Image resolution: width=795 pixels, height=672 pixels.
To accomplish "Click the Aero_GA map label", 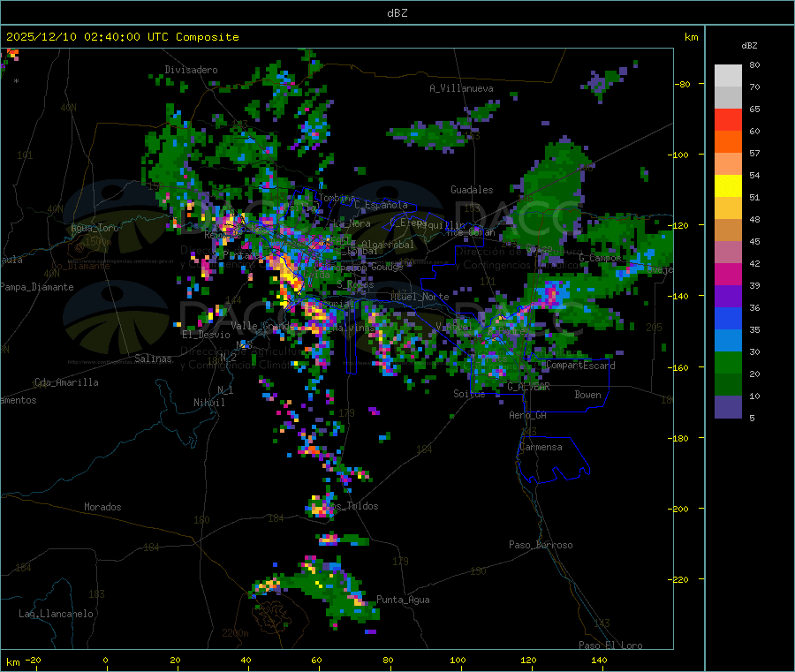I will pyautogui.click(x=528, y=415).
